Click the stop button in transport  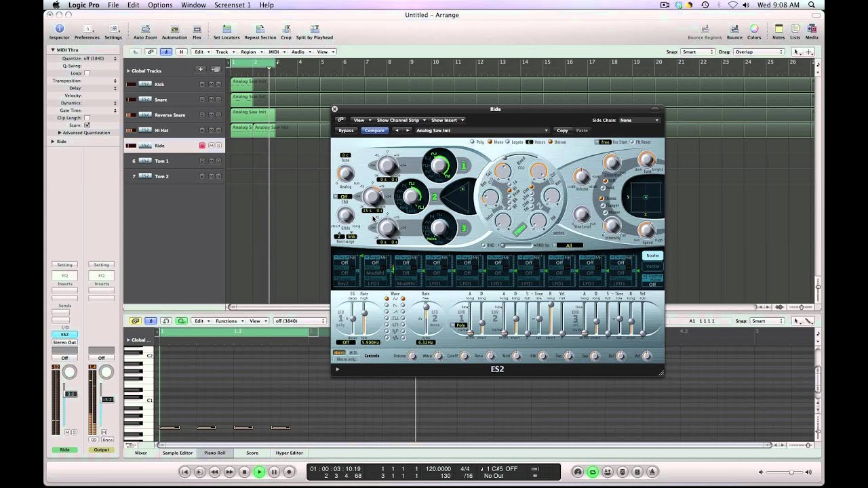(x=244, y=472)
